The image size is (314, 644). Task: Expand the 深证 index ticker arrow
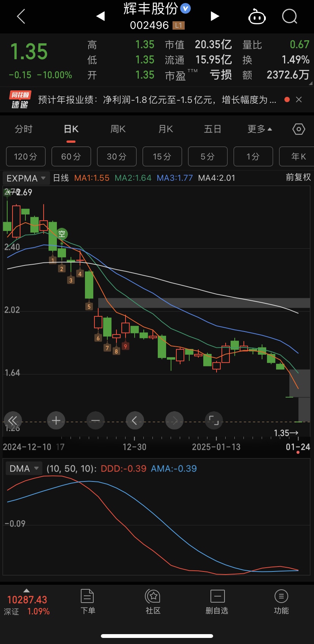pos(26,590)
